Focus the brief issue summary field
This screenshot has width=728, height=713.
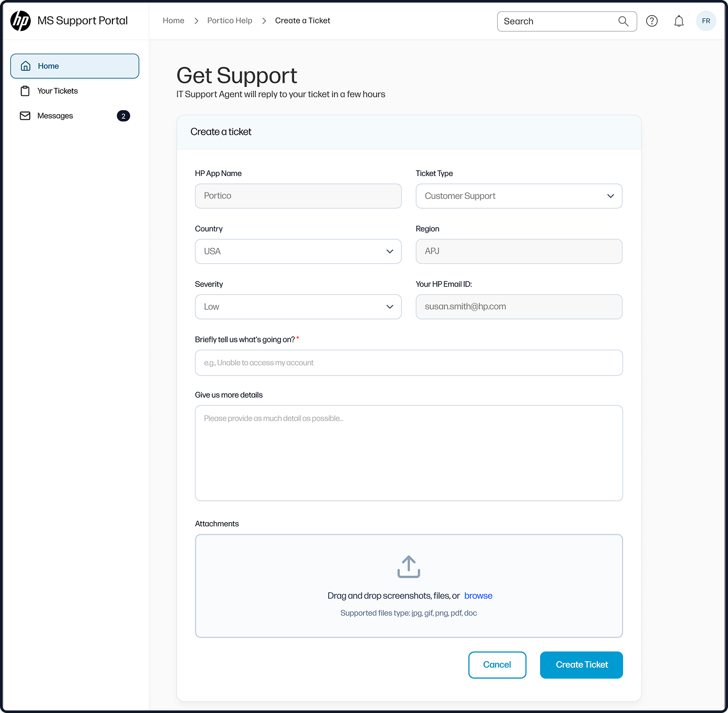pyautogui.click(x=408, y=363)
